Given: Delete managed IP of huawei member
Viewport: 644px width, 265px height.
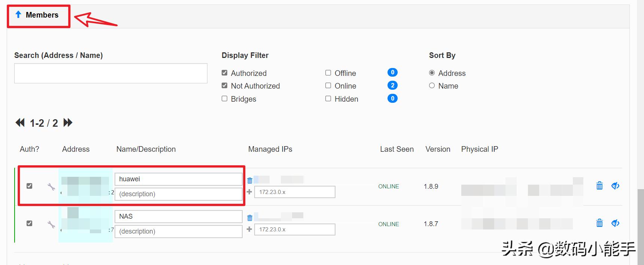Looking at the screenshot, I should tap(250, 181).
